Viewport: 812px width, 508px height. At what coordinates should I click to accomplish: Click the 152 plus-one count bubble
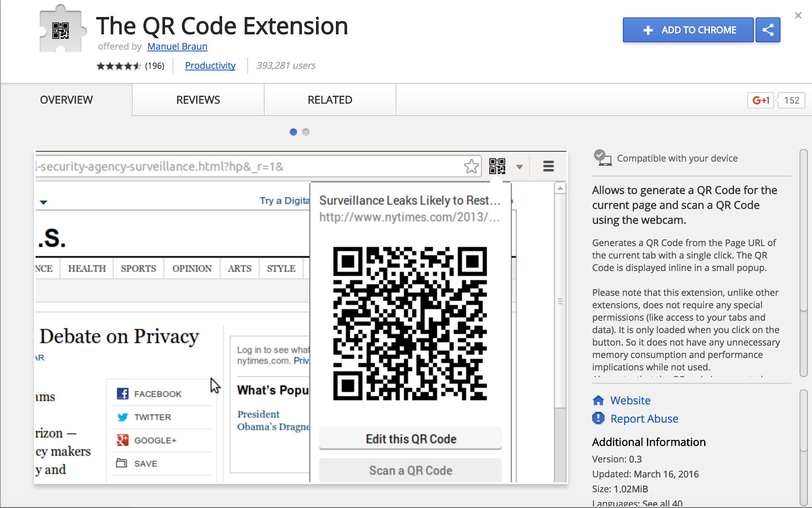coord(791,100)
